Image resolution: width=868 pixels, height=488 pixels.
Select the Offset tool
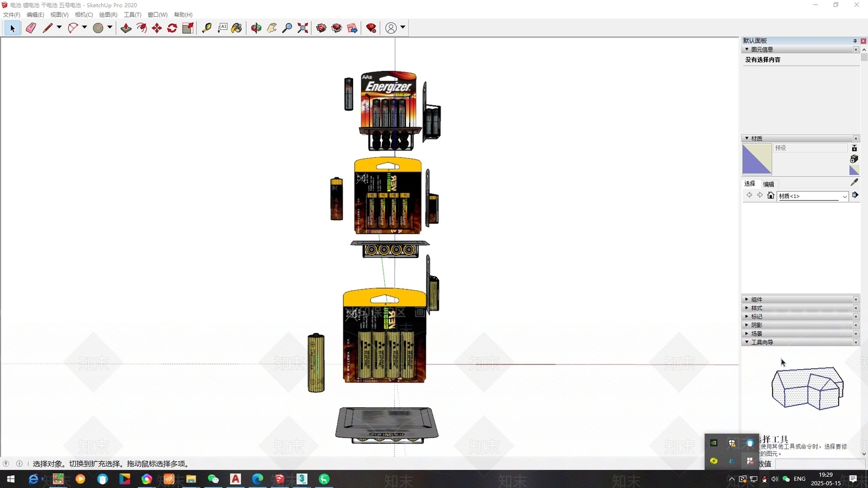point(142,28)
